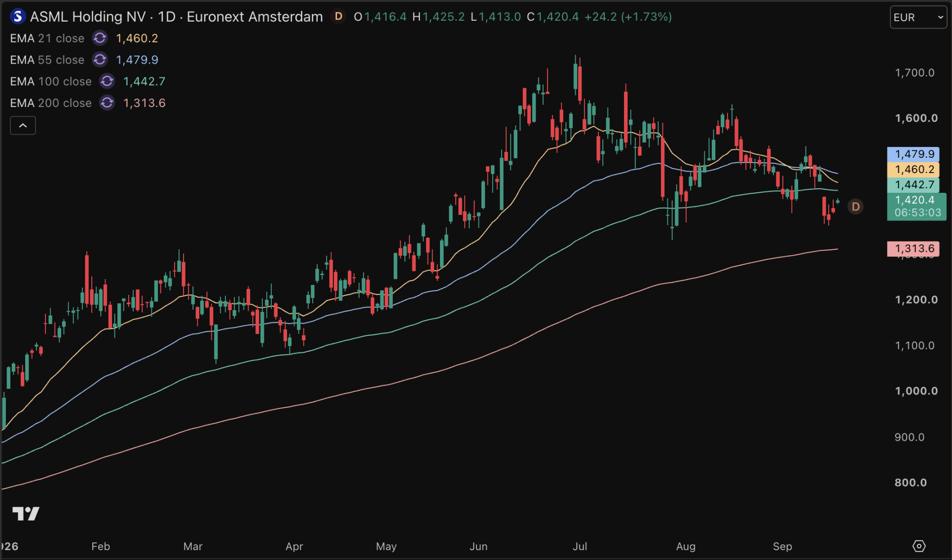Viewport: 952px width, 560px height.
Task: Click the current price tag 1,420.4 with countdown
Action: point(917,207)
